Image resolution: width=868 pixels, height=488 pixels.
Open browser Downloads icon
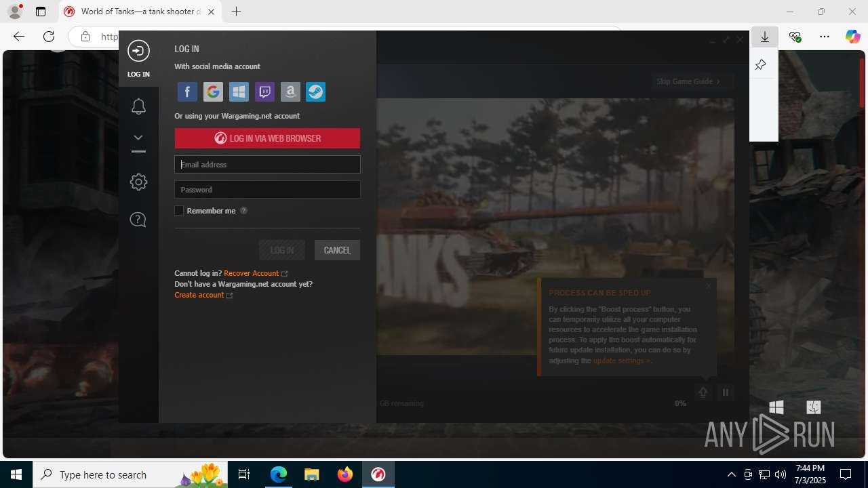click(x=765, y=37)
